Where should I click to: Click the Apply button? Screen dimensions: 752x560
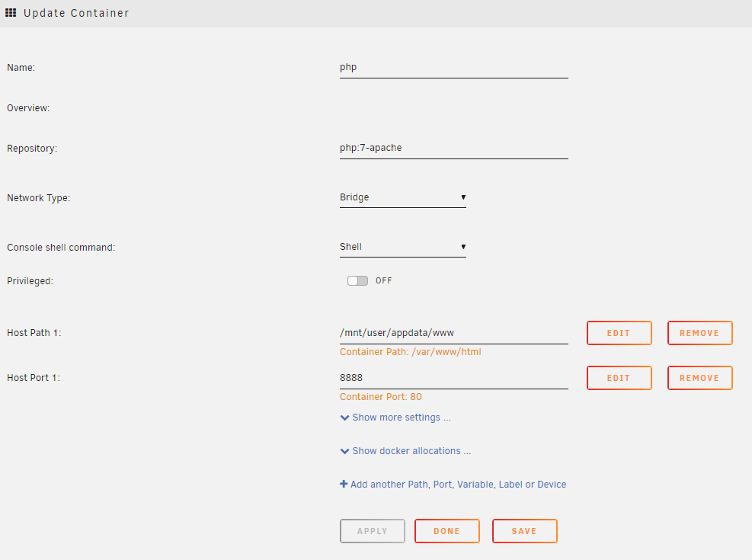(x=372, y=531)
